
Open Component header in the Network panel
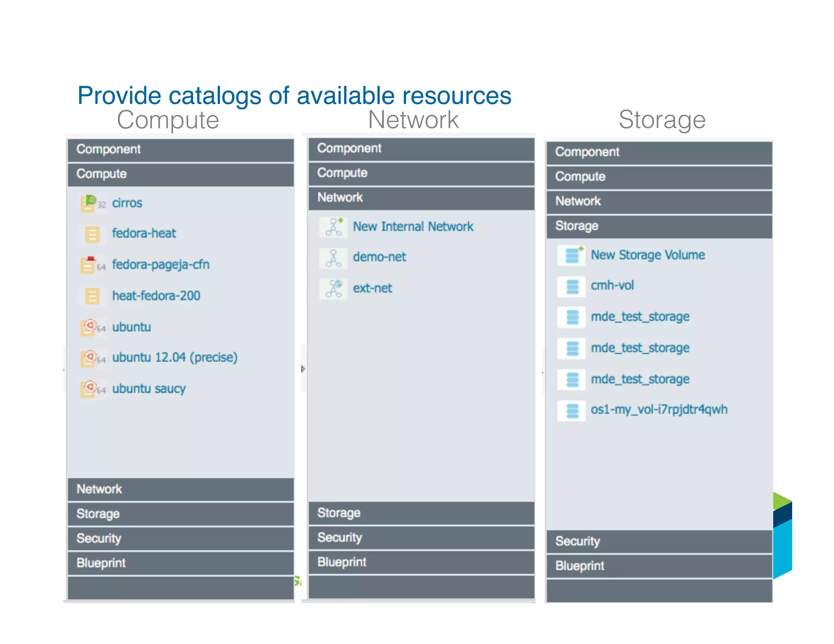[x=421, y=149]
